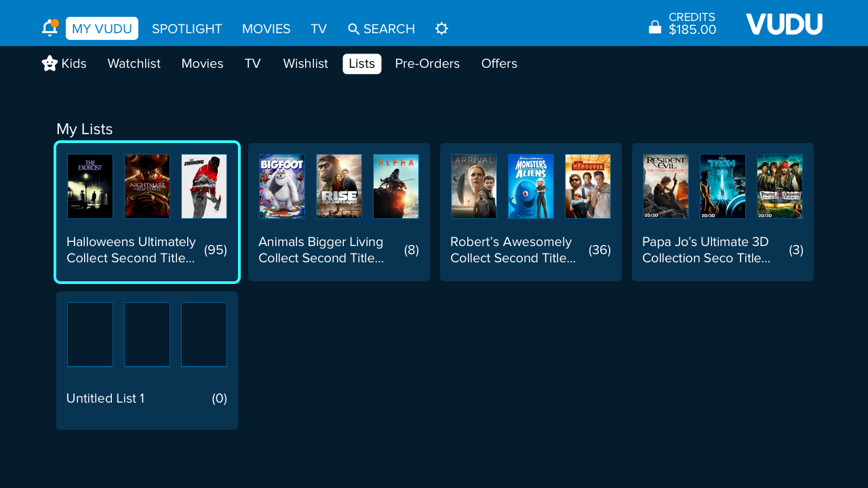Click A Nightmare on Elm Street poster

147,186
